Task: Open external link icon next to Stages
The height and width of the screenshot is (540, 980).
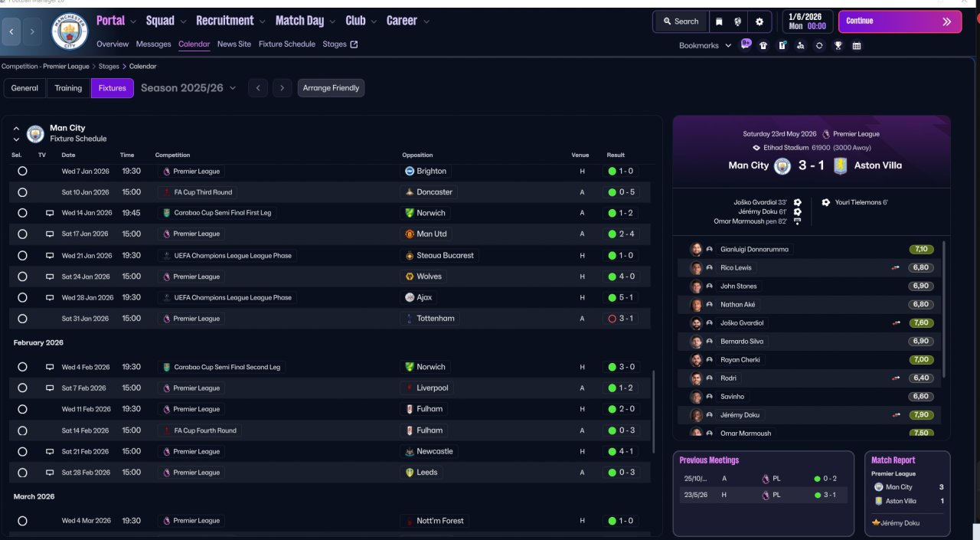Action: click(x=354, y=44)
